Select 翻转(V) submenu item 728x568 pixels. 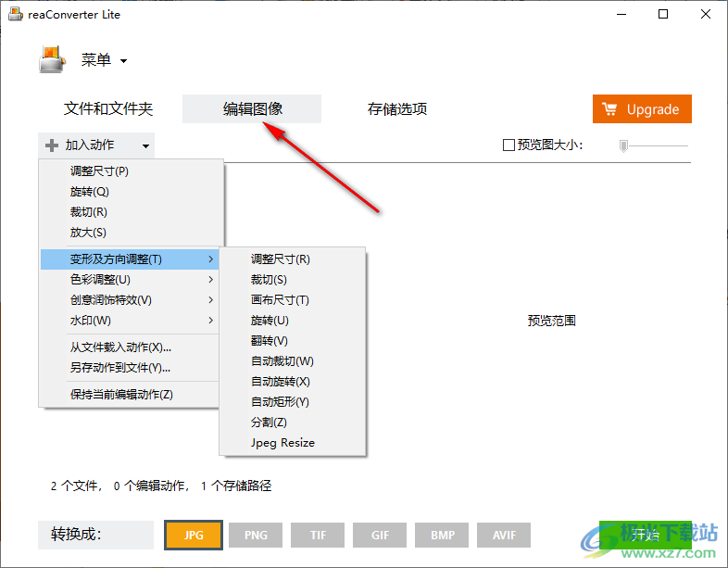[293, 341]
